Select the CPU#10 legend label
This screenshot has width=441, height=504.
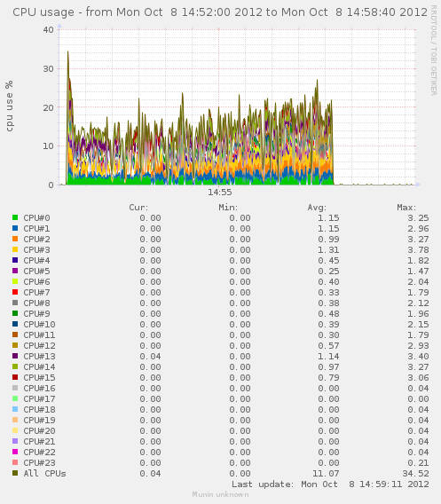[39, 325]
